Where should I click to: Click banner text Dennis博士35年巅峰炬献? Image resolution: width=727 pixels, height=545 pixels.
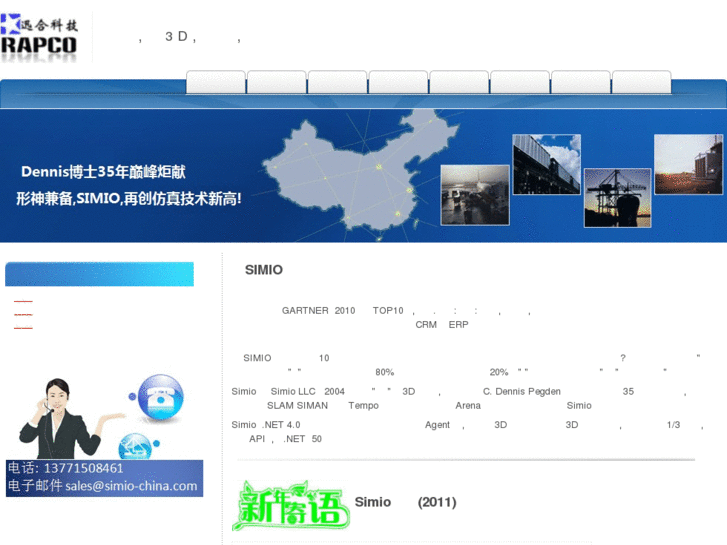click(x=103, y=172)
